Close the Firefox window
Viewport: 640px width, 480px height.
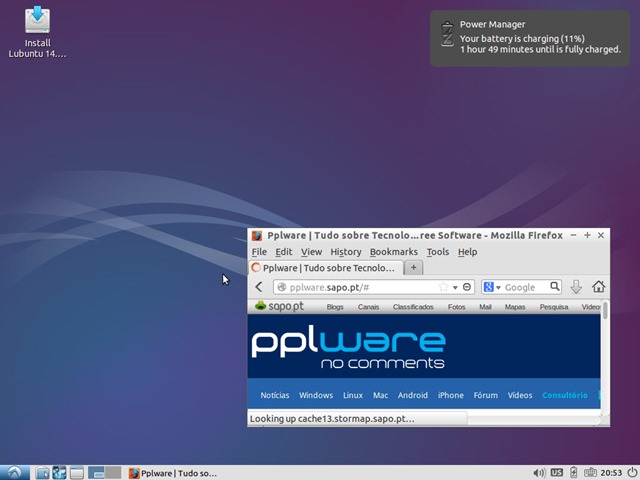(x=601, y=235)
